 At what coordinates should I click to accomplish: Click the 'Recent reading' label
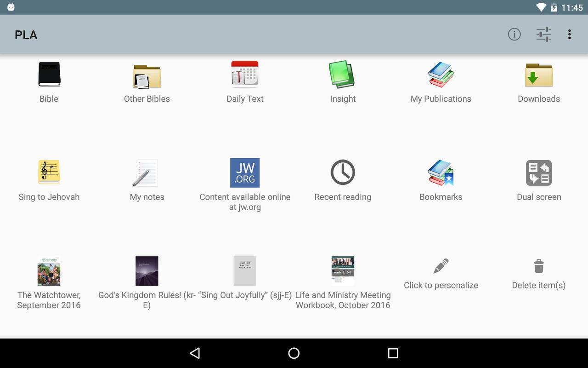(x=343, y=197)
